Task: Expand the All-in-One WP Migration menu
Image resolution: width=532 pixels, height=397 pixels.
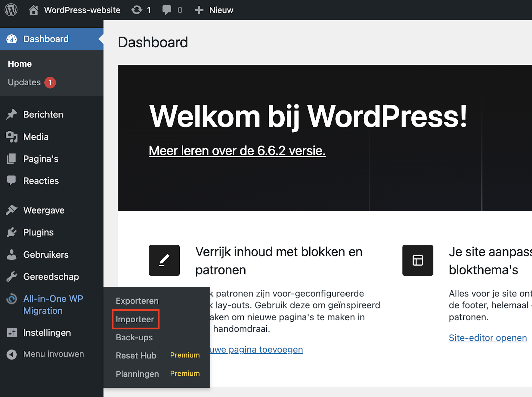Action: [x=53, y=305]
